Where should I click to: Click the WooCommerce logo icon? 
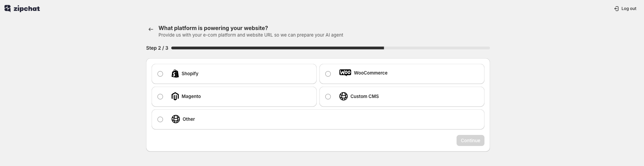pyautogui.click(x=345, y=73)
